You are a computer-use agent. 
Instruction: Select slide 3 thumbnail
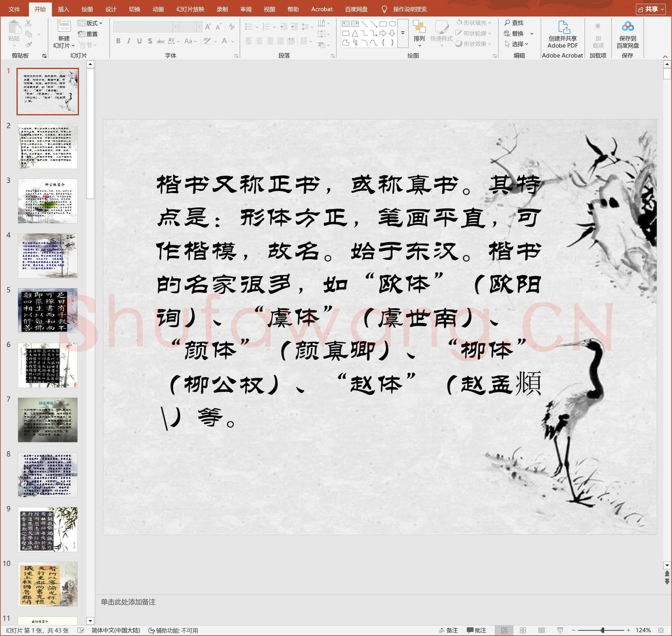[x=47, y=201]
